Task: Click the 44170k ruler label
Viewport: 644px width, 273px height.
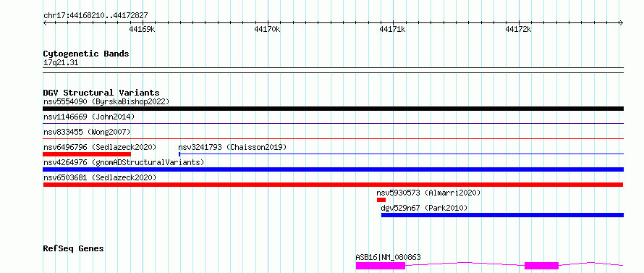Action: pos(267,29)
